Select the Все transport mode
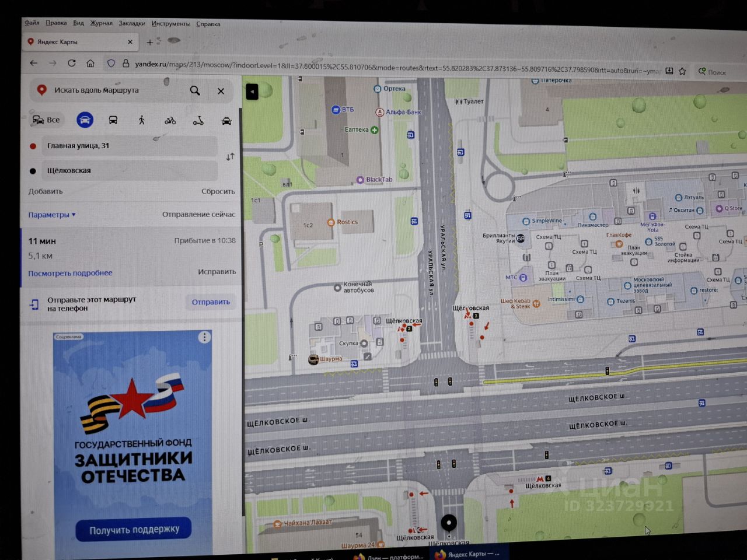747x560 pixels. [x=46, y=120]
